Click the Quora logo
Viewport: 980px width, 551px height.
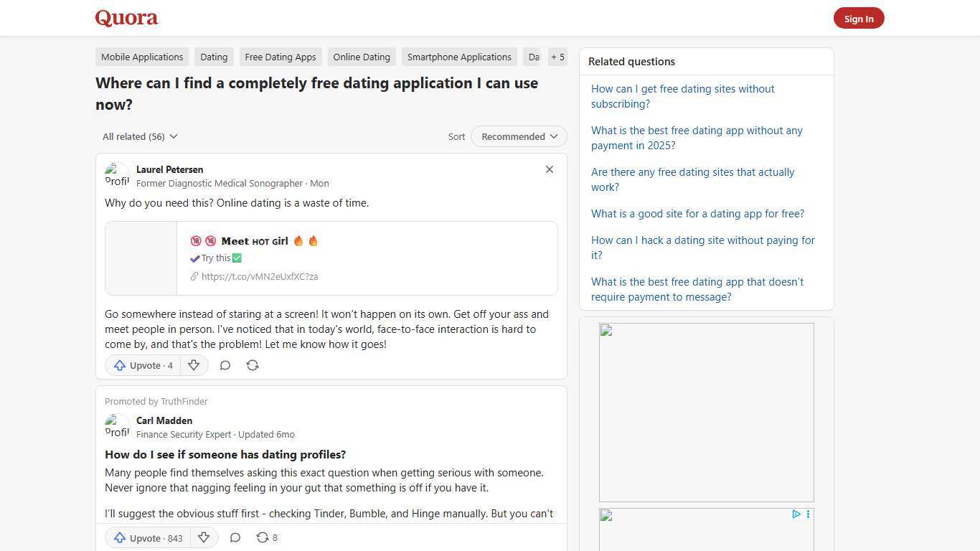click(x=126, y=17)
